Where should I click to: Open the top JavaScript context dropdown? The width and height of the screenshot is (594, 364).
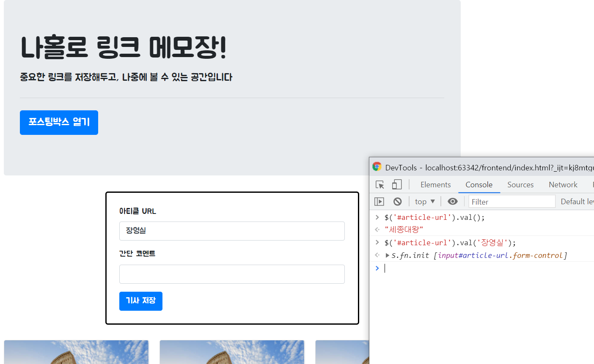click(425, 202)
